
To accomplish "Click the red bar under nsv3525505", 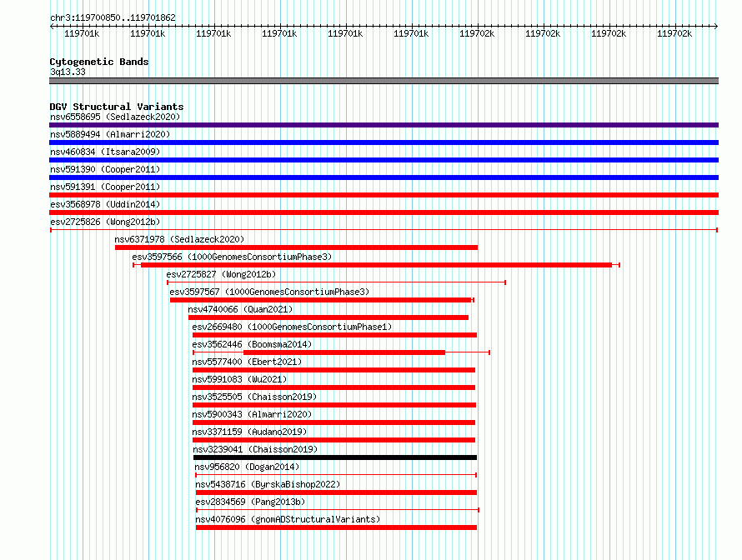I will [x=334, y=405].
